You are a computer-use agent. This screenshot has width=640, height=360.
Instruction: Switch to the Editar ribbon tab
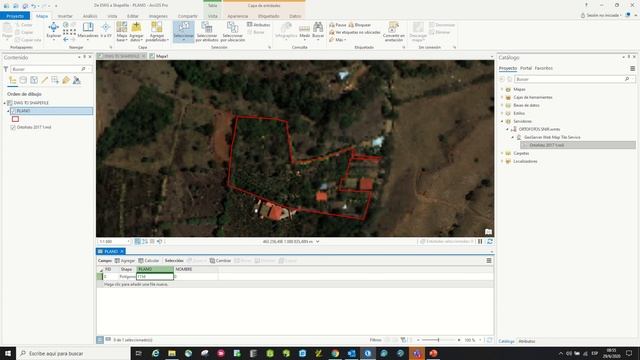point(133,16)
